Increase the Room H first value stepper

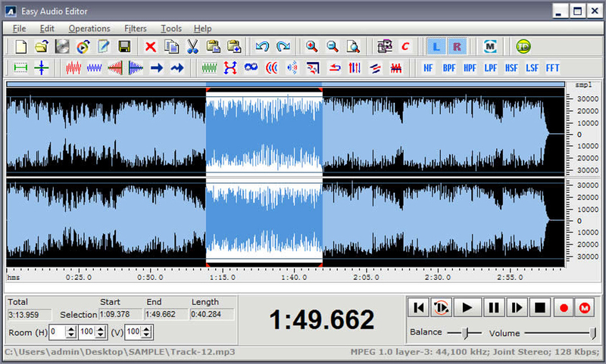(x=71, y=329)
